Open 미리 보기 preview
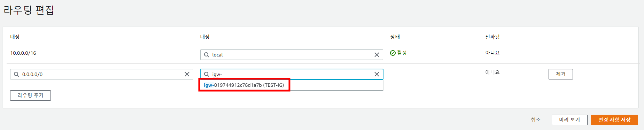Viewport: 644px width, 130px height. pos(569,120)
